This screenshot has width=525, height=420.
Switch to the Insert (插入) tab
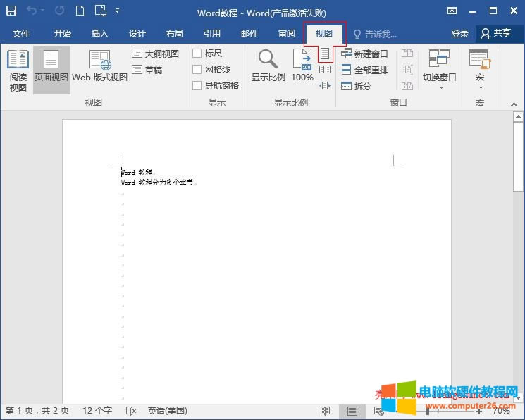click(x=100, y=34)
